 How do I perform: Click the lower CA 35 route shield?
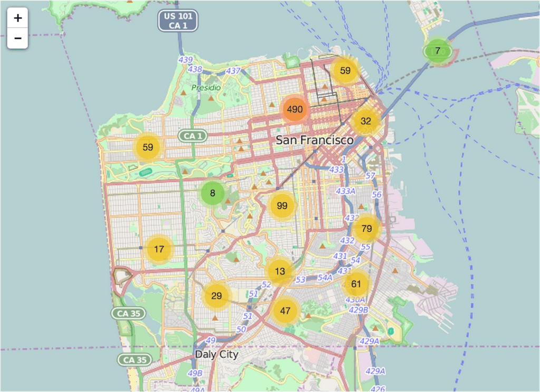coord(133,360)
